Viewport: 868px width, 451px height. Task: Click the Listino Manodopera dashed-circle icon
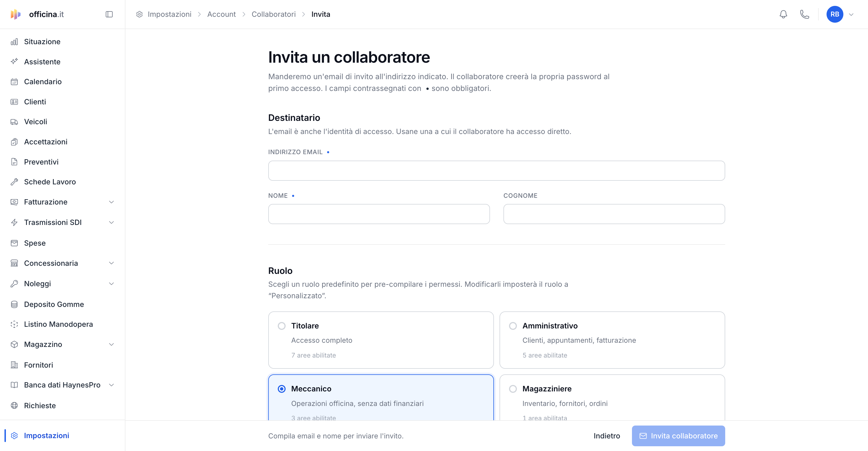point(14,324)
